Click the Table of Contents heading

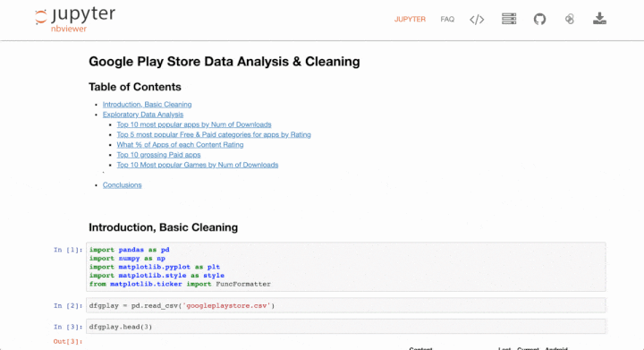[x=135, y=87]
